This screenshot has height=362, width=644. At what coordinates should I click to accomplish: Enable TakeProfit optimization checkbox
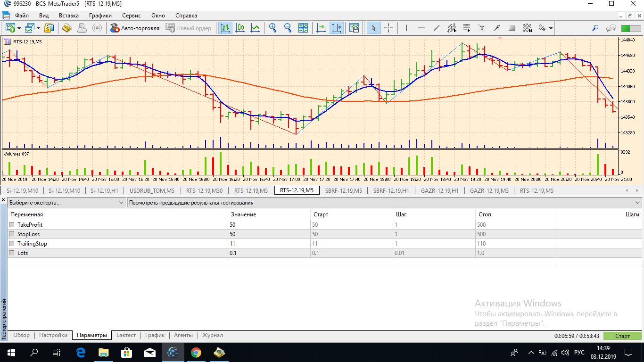(x=12, y=225)
